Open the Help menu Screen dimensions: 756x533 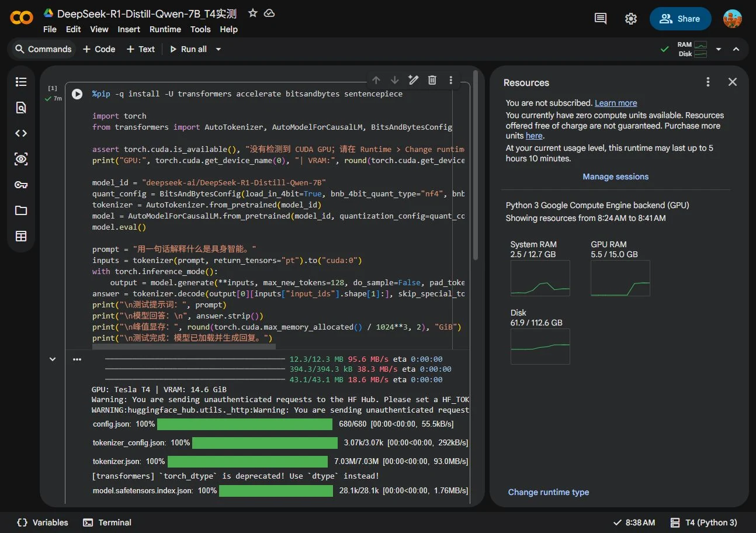coord(228,29)
